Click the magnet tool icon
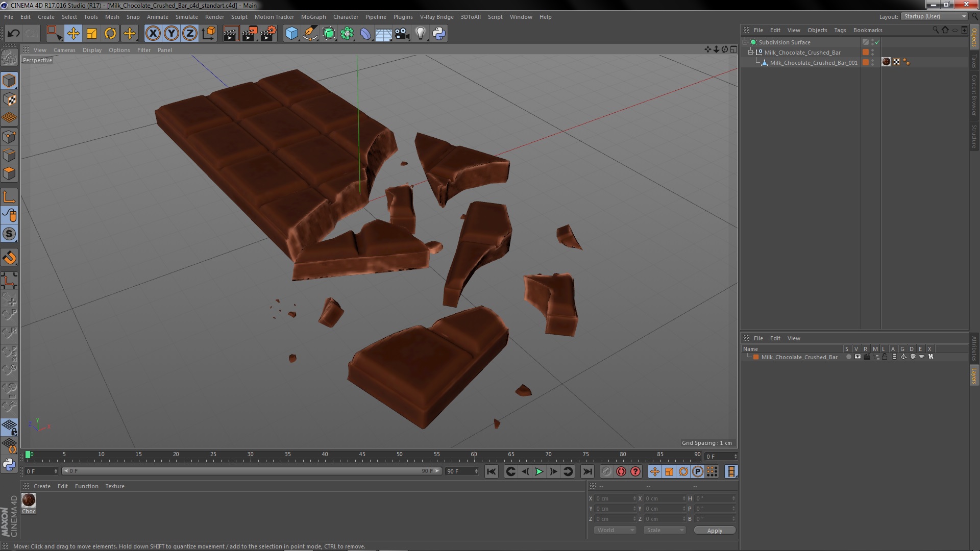Screen dimensions: 980x551 point(9,258)
